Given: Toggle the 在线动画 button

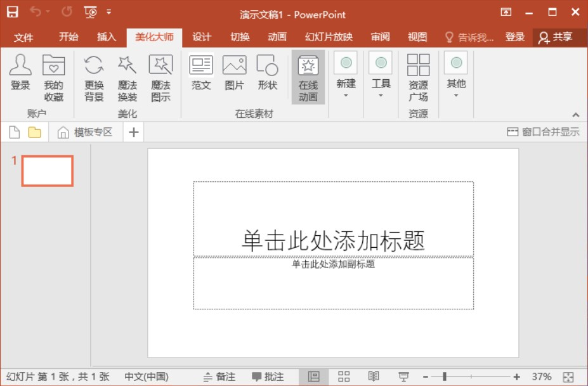Looking at the screenshot, I should tap(308, 77).
